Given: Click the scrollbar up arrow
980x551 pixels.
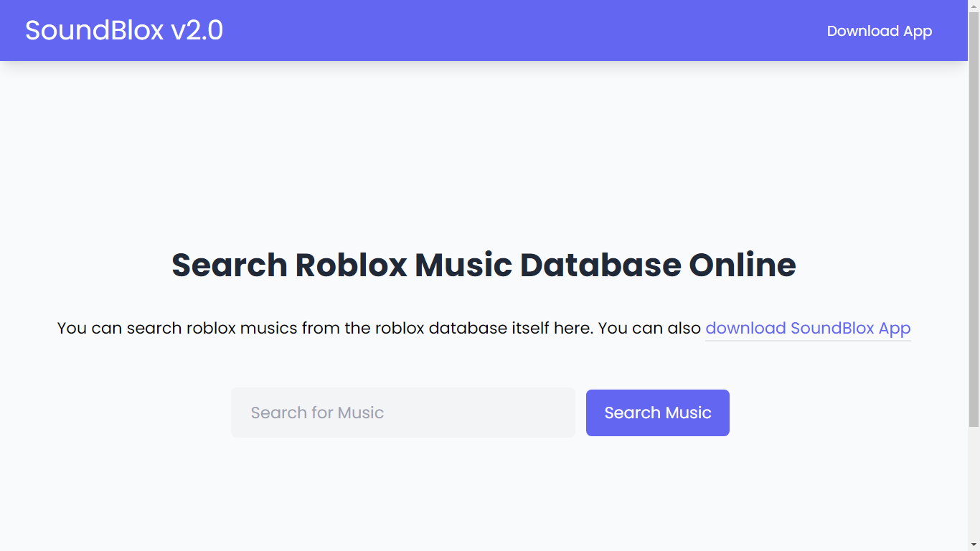Looking at the screenshot, I should point(974,6).
